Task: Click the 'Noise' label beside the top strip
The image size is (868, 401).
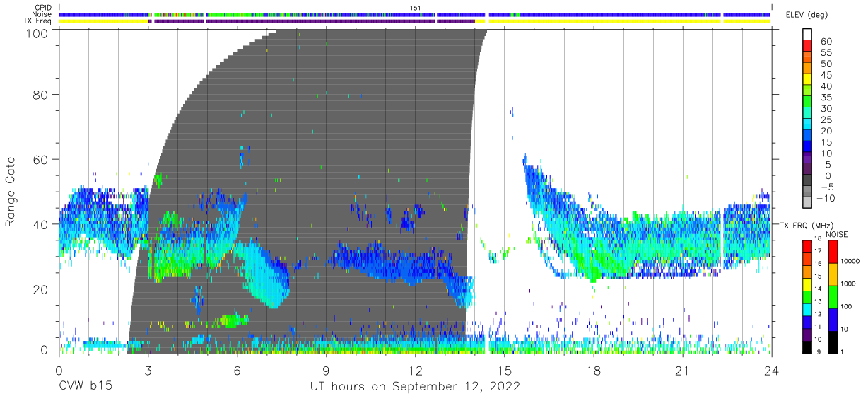Action: point(42,14)
